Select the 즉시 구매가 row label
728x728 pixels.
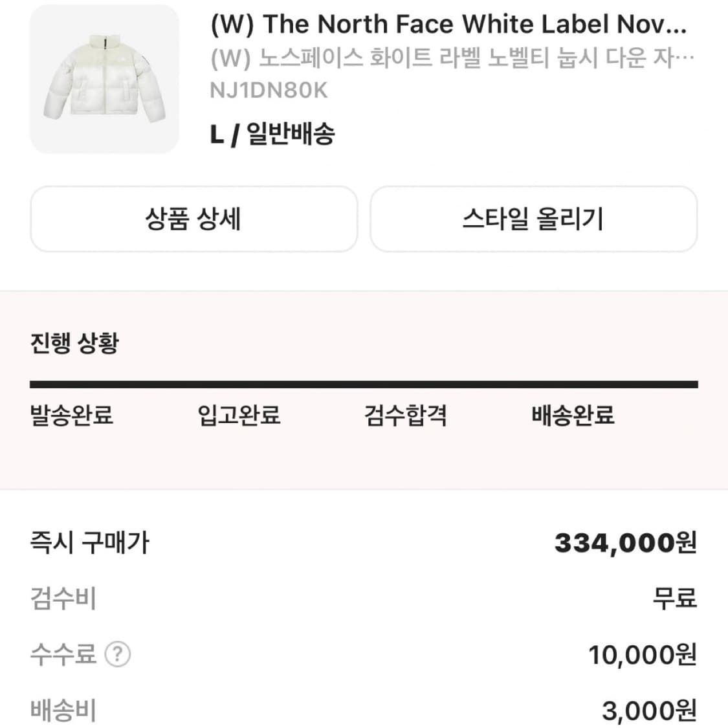89,544
